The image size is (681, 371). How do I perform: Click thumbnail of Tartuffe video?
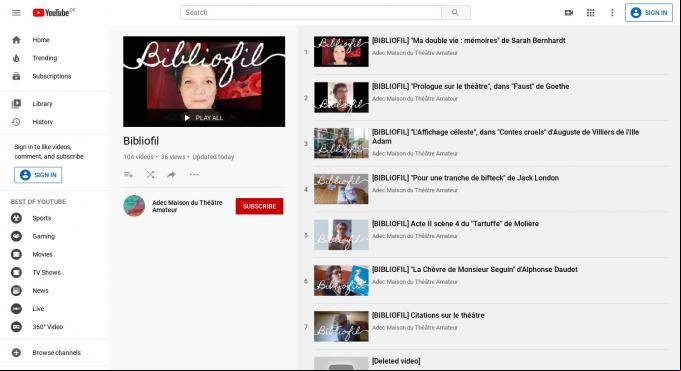341,235
